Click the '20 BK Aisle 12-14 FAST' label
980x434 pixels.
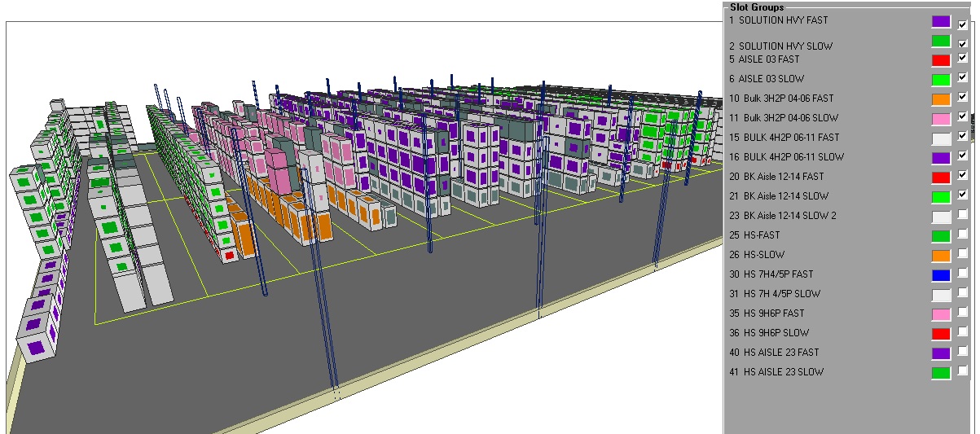pos(776,177)
